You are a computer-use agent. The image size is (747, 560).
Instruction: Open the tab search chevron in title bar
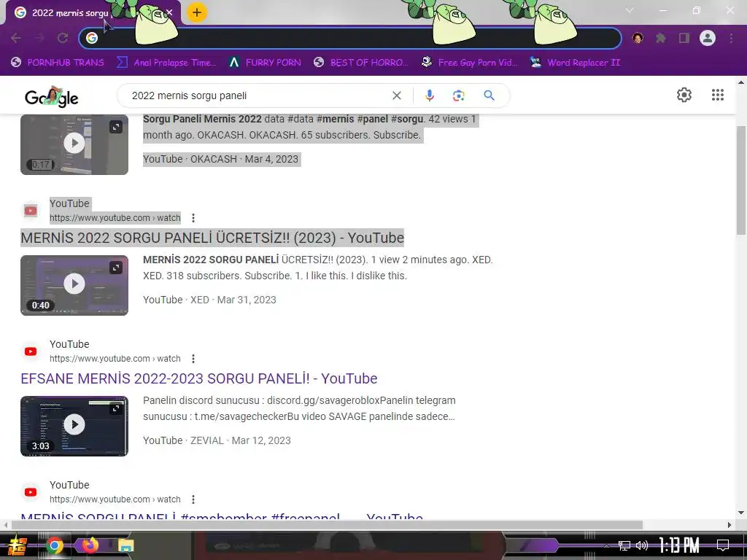630,10
